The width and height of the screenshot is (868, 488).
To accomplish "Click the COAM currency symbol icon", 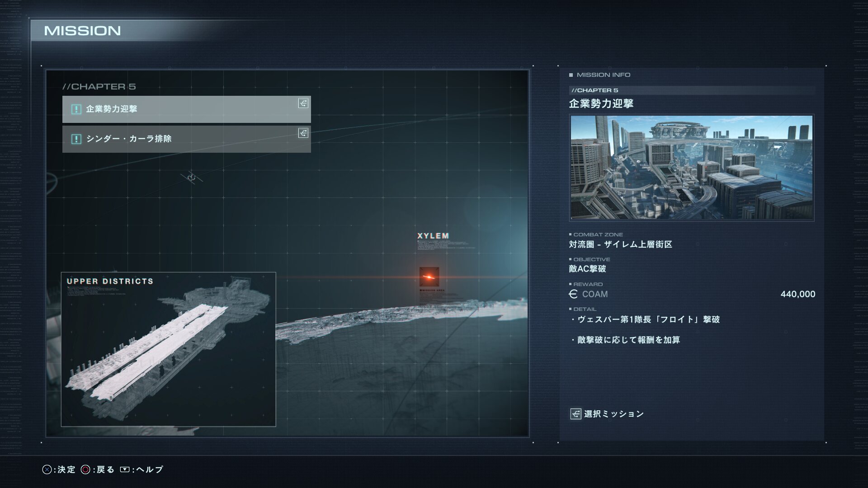I will (x=573, y=294).
